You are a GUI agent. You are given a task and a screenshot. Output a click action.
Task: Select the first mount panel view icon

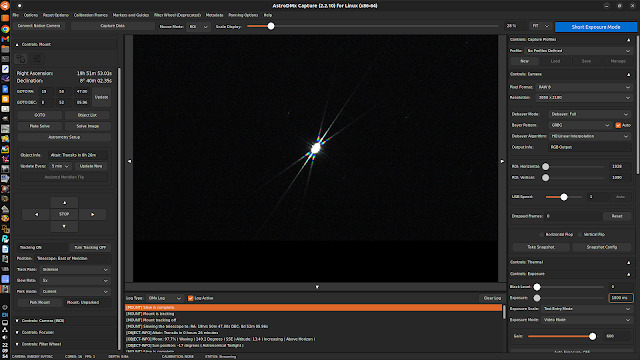(x=21, y=59)
